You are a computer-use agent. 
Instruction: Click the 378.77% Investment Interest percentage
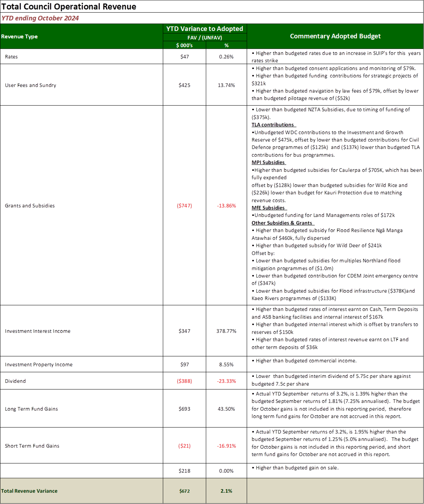pyautogui.click(x=226, y=331)
